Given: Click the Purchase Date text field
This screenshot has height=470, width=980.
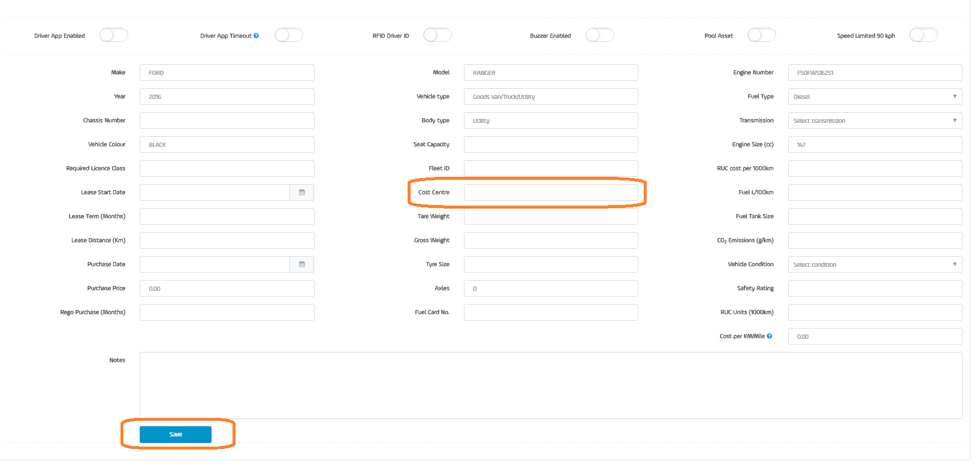Looking at the screenshot, I should click(215, 264).
